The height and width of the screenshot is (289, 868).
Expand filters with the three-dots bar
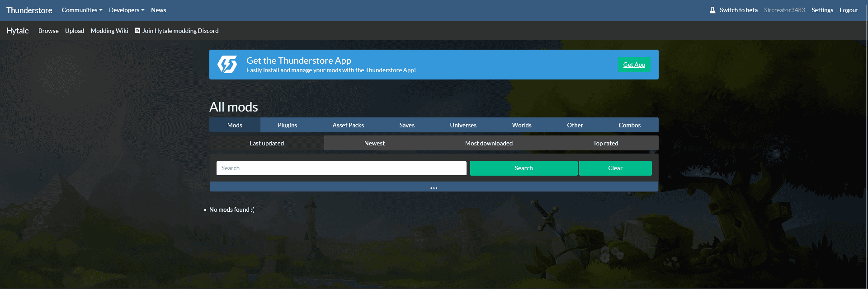tap(434, 187)
